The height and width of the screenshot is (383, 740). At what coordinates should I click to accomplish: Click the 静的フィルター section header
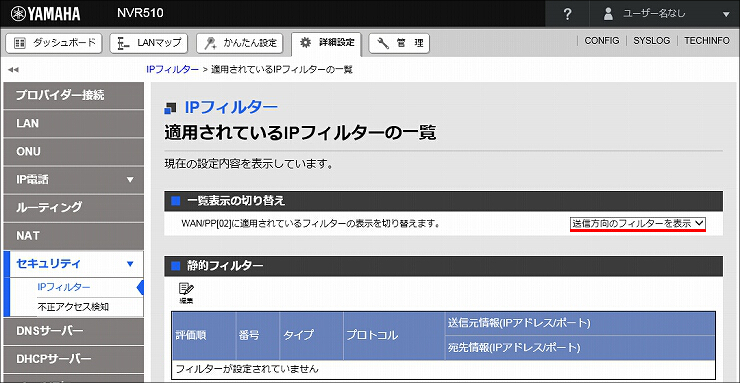coord(444,266)
